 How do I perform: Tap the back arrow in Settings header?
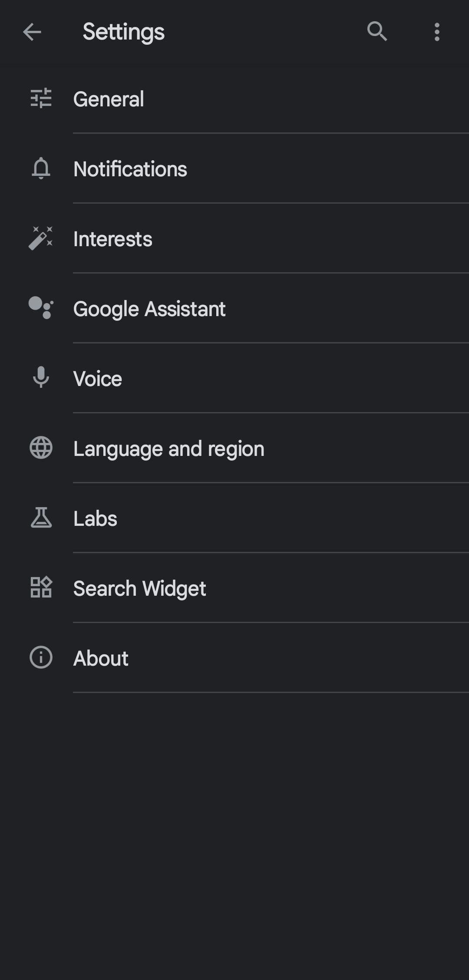[x=32, y=32]
